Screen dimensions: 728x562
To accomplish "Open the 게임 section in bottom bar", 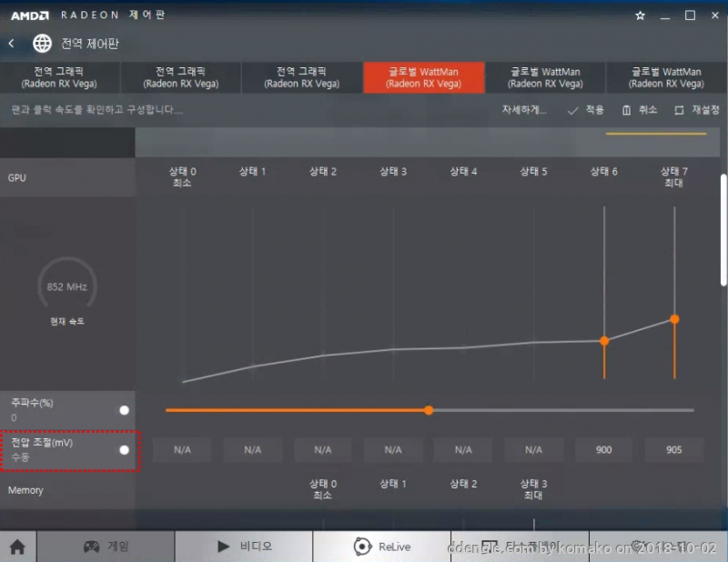I will 106,547.
